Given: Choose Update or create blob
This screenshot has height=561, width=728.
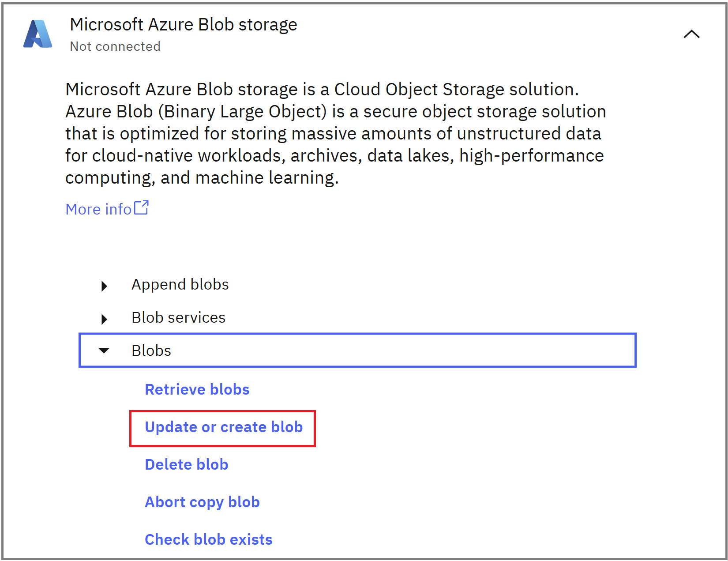Looking at the screenshot, I should [224, 427].
